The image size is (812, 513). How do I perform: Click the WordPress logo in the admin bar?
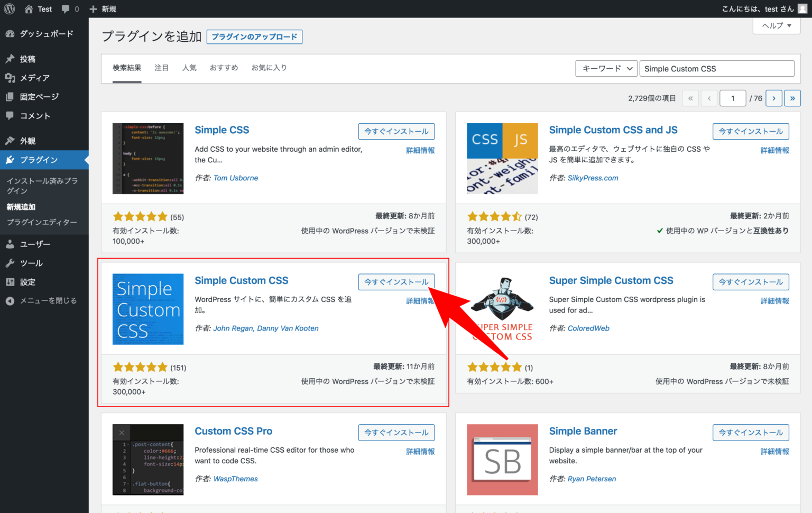tap(8, 8)
